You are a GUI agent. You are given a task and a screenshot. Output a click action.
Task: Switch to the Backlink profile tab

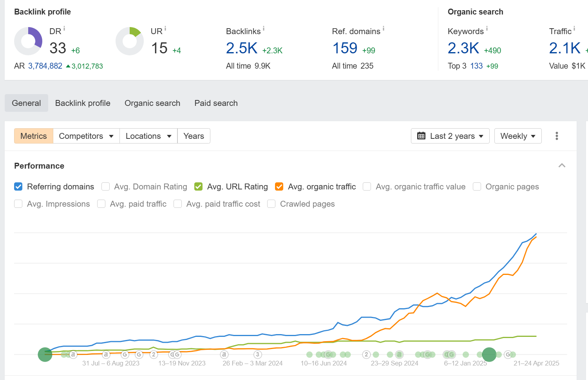tap(83, 103)
